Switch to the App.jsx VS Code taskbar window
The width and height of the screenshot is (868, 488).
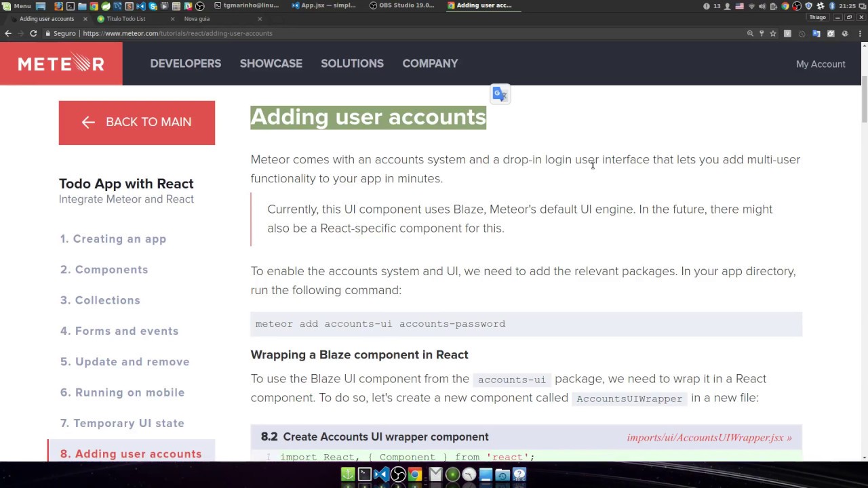tap(324, 5)
